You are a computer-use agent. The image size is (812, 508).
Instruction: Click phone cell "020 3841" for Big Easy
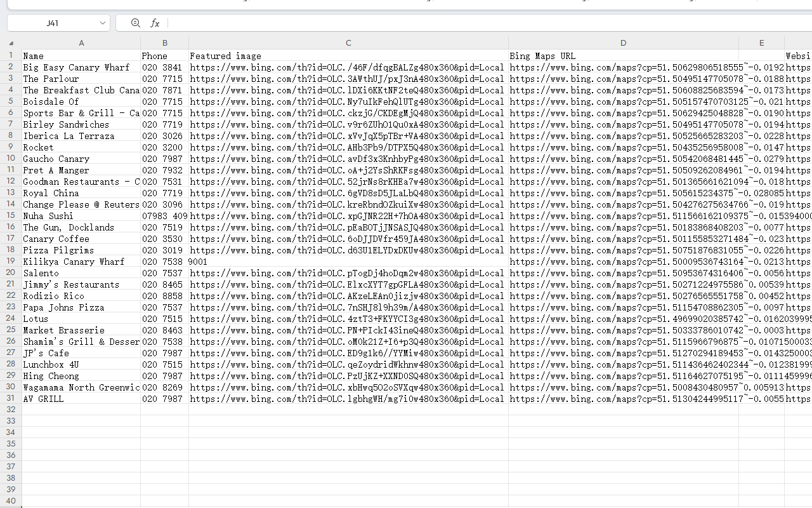165,67
